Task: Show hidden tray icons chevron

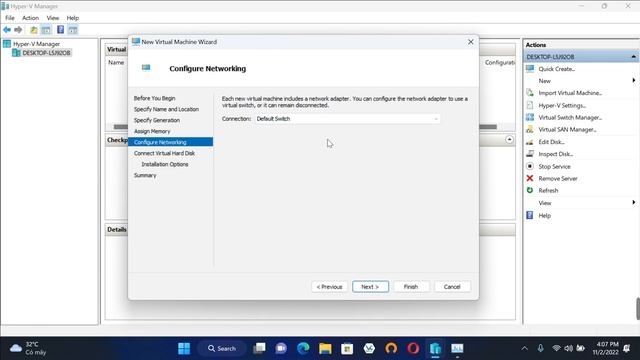Action: click(524, 348)
